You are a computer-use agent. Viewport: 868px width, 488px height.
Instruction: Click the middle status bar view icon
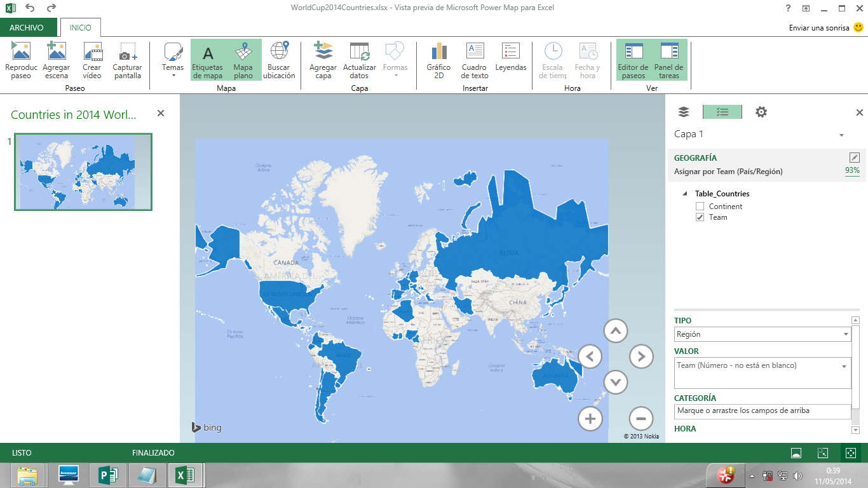tap(822, 453)
